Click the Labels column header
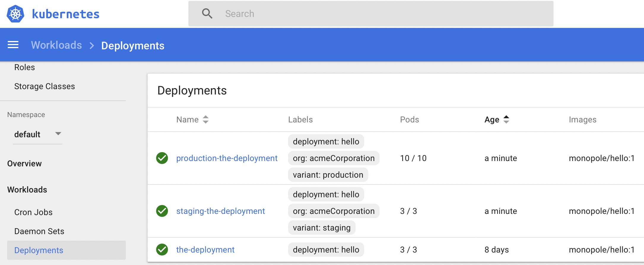The height and width of the screenshot is (265, 644). (300, 119)
